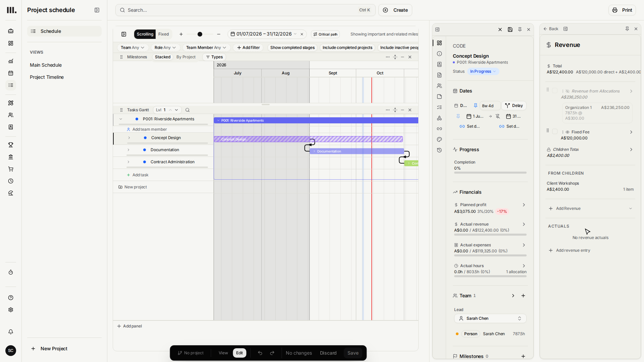The width and height of the screenshot is (644, 362).
Task: Open the history icon in detail panel rail
Action: tap(439, 150)
